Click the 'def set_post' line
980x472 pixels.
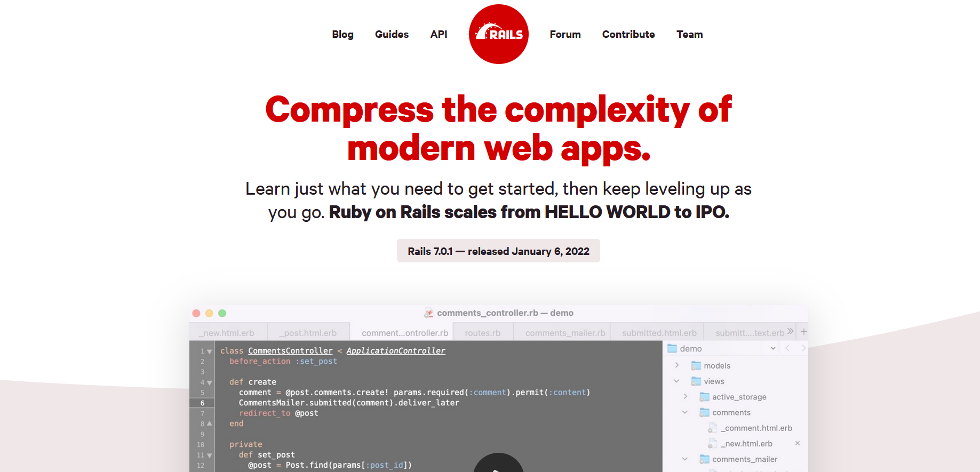(267, 454)
